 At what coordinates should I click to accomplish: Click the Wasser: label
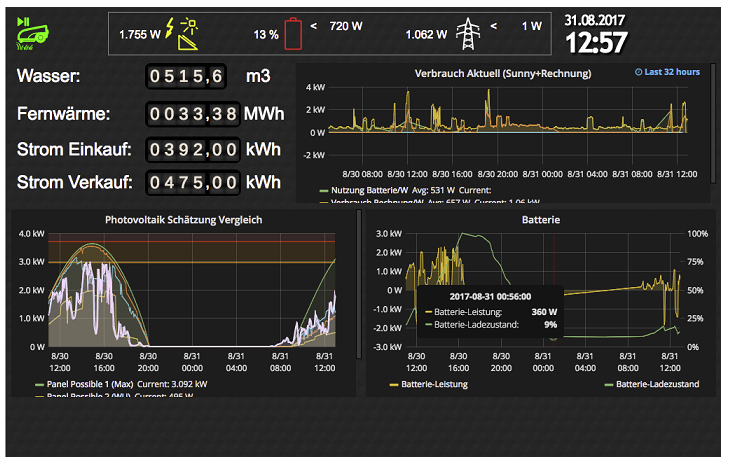coord(48,76)
